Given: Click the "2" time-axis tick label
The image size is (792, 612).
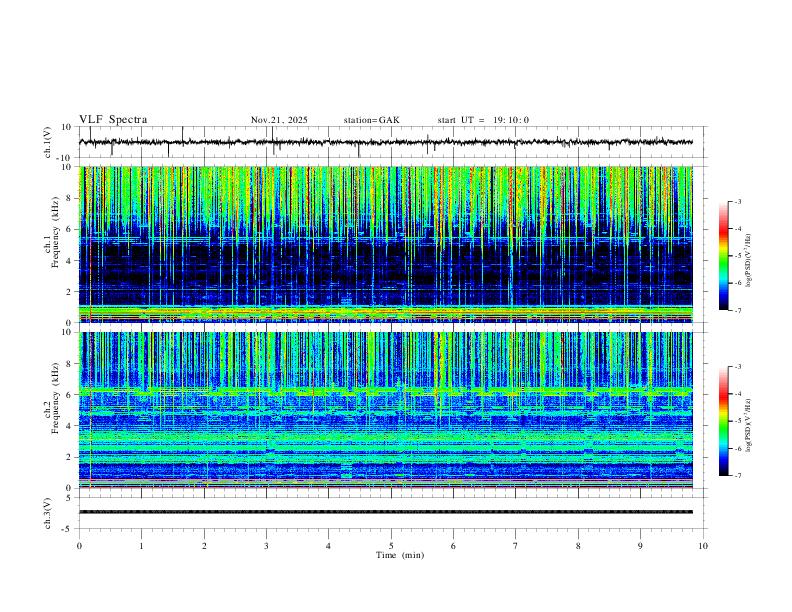Looking at the screenshot, I should 204,546.
